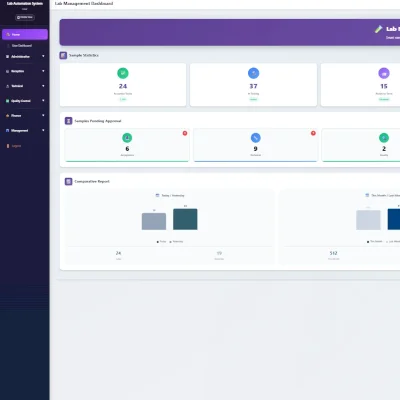Open the Home sidebar item
The width and height of the screenshot is (400, 400).
[x=25, y=34]
